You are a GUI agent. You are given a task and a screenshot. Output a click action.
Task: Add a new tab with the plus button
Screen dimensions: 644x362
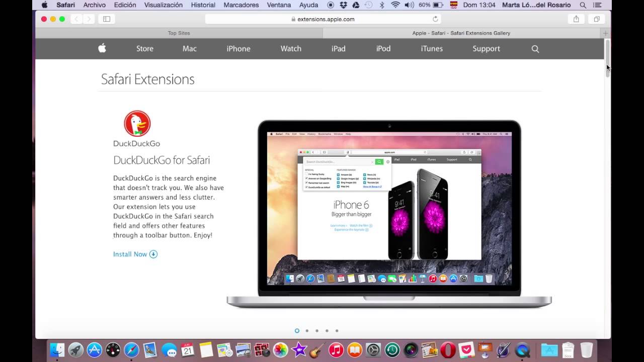click(605, 33)
